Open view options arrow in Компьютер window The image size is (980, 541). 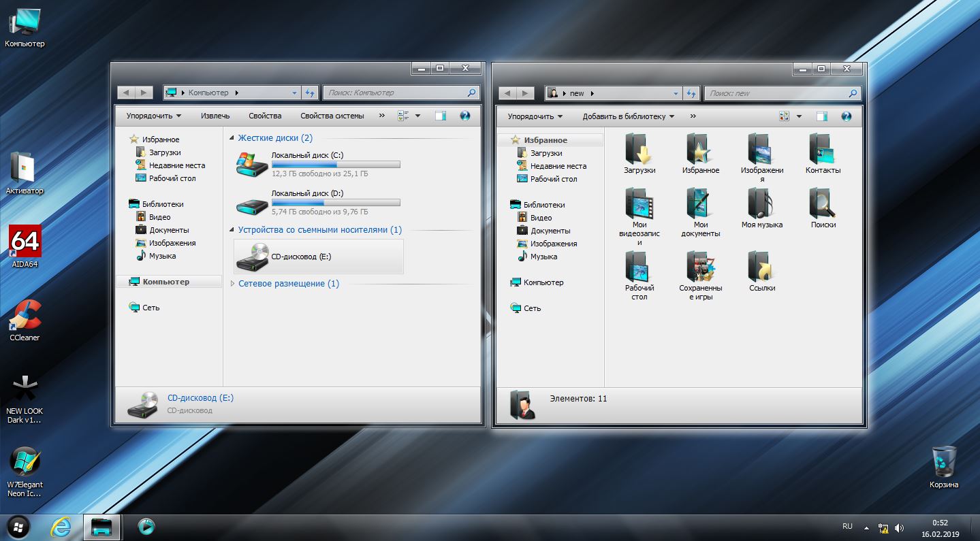tap(417, 116)
